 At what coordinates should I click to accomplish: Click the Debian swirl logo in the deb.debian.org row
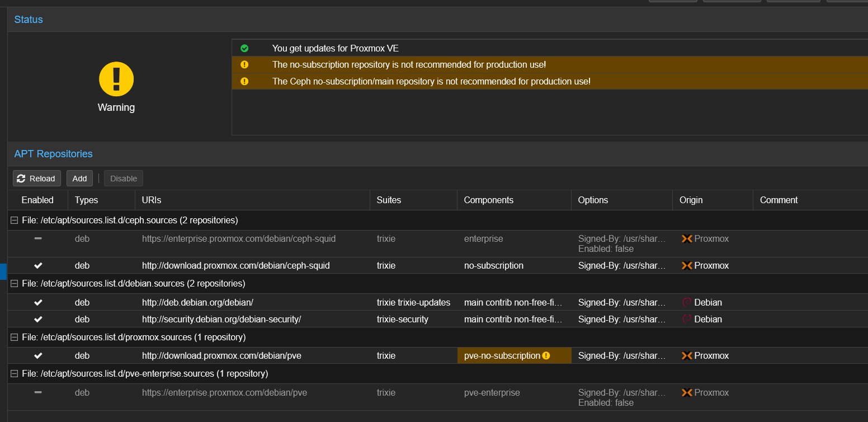pyautogui.click(x=687, y=302)
